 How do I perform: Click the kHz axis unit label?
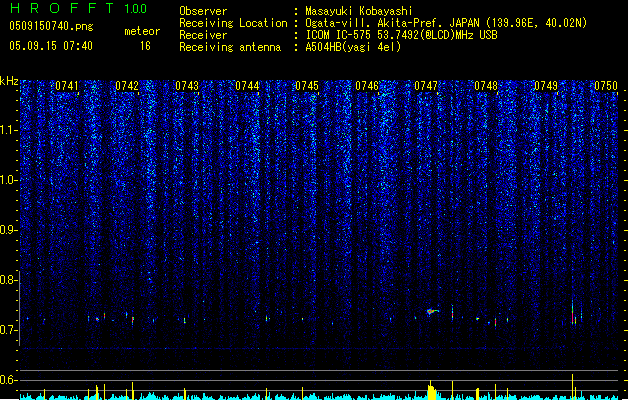9,81
